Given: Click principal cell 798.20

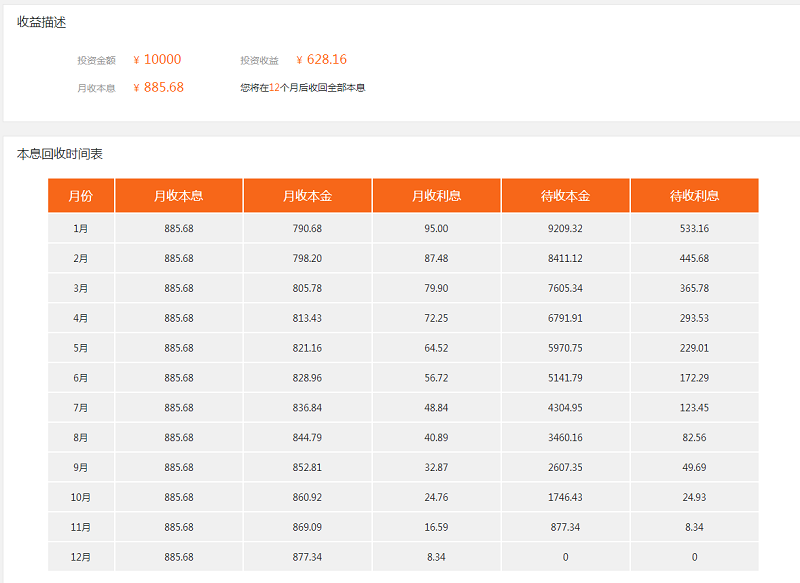Looking at the screenshot, I should (x=307, y=258).
